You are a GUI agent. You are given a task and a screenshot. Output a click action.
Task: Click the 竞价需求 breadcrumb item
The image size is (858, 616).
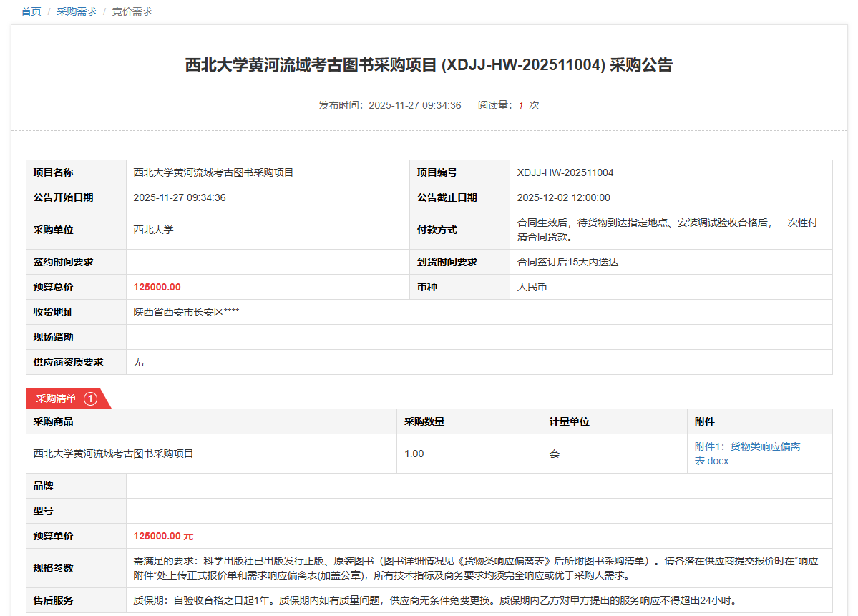coord(132,11)
